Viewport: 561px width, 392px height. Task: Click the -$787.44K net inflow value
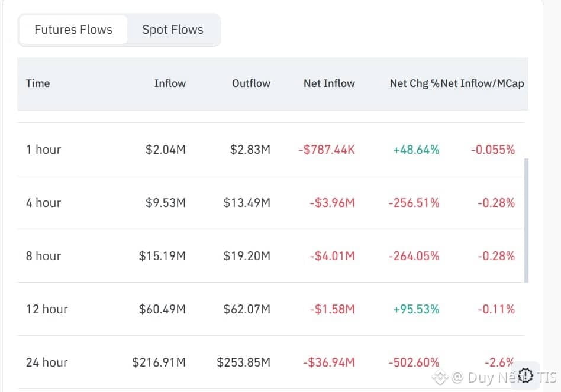pos(327,150)
